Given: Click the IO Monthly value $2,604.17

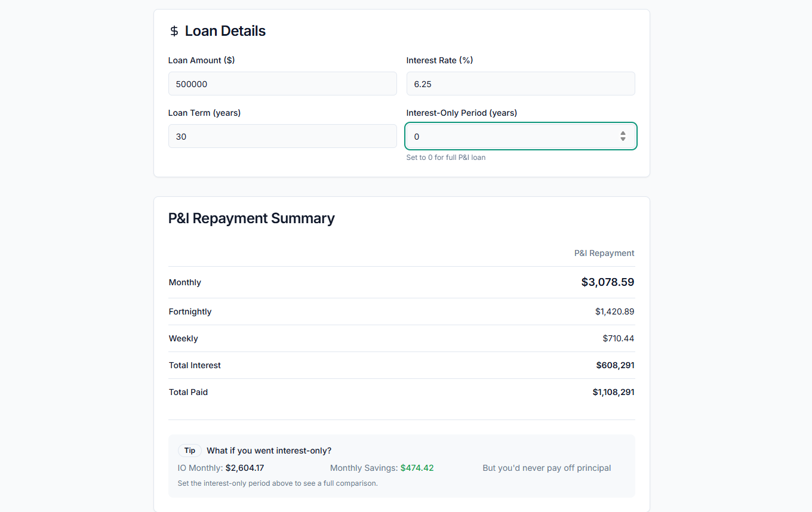Looking at the screenshot, I should click(245, 468).
